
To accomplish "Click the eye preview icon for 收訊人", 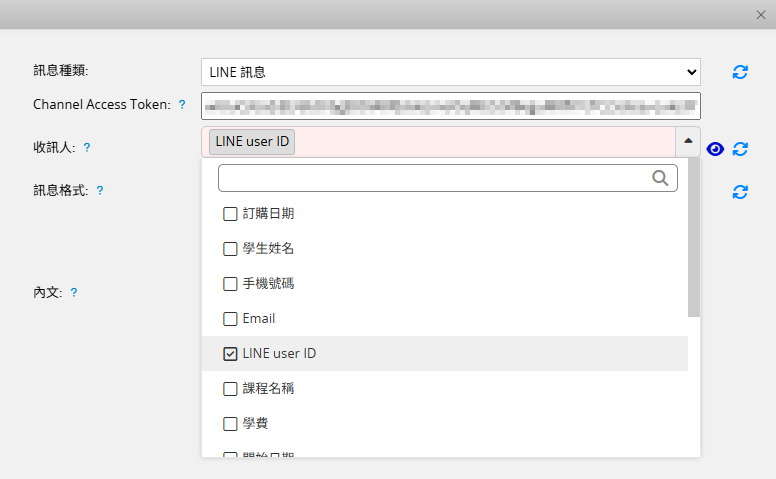I will coord(715,149).
